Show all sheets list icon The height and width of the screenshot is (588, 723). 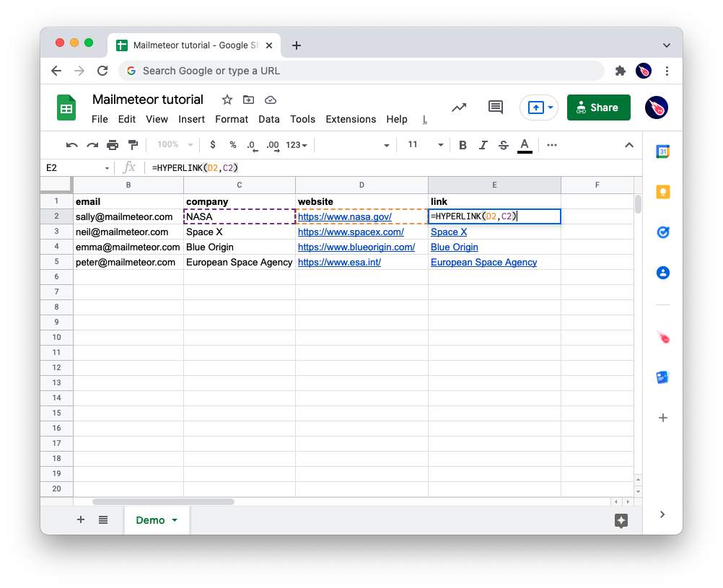[103, 519]
